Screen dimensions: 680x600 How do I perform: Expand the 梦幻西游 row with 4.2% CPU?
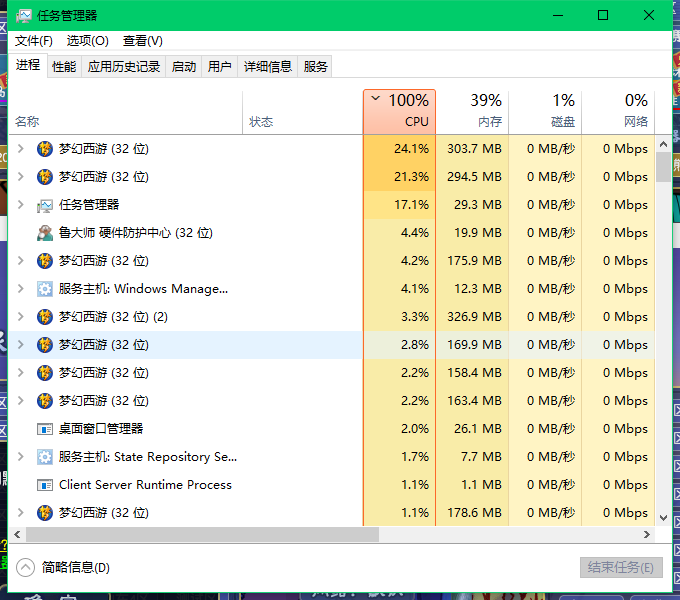point(20,261)
